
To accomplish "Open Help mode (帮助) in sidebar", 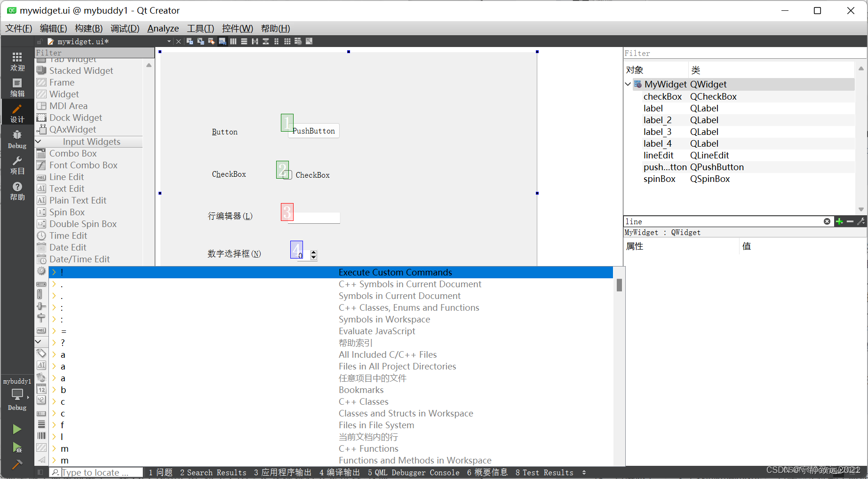I will pos(17,191).
